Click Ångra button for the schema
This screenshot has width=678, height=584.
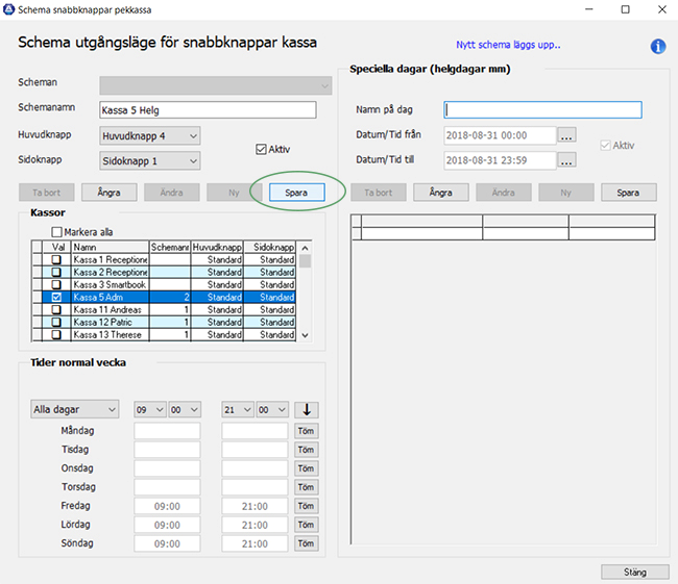(109, 192)
